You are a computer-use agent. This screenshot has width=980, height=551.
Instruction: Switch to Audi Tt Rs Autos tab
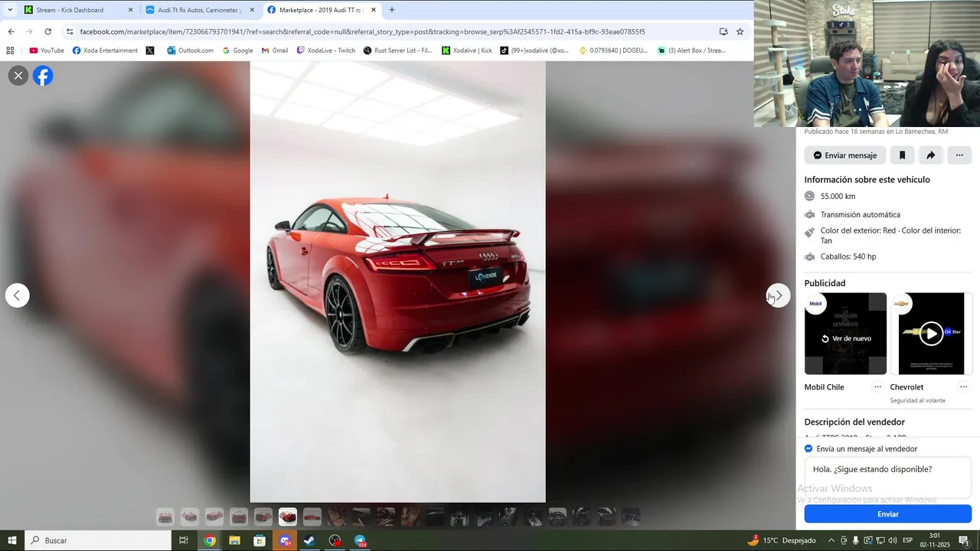(199, 10)
